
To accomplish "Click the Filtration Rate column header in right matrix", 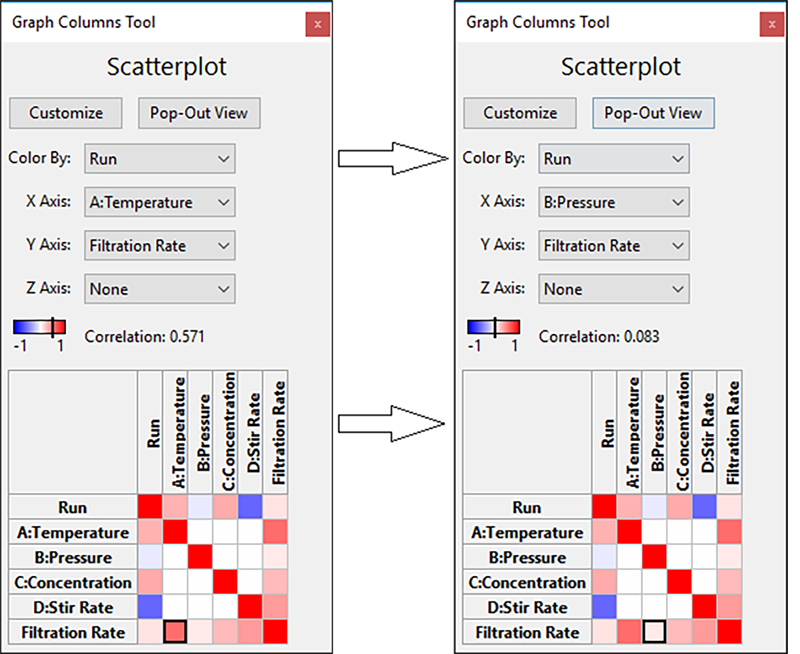I will point(729,432).
